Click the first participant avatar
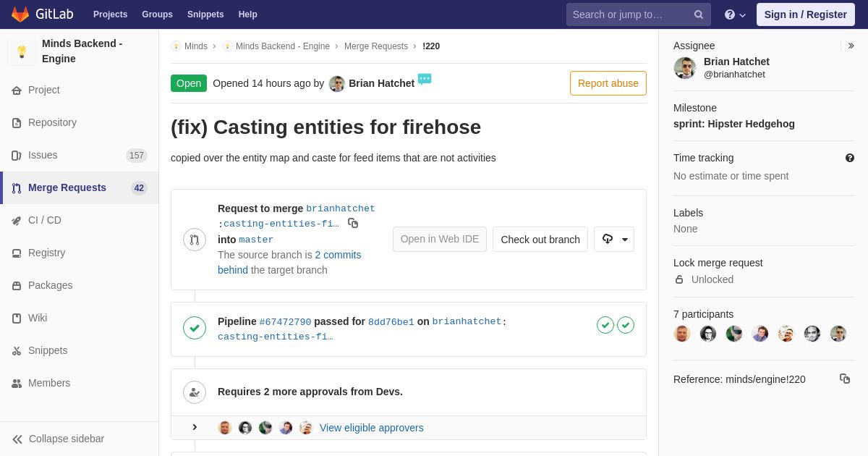 tap(682, 334)
